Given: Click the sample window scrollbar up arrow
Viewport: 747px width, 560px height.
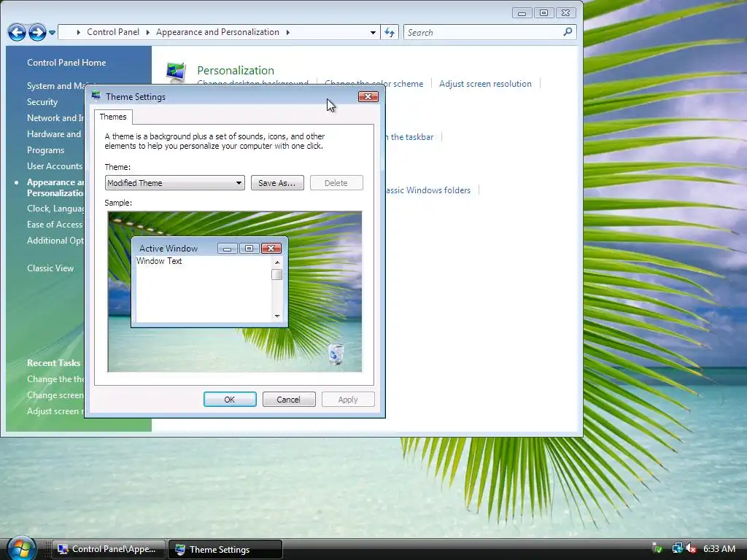Looking at the screenshot, I should 276,262.
